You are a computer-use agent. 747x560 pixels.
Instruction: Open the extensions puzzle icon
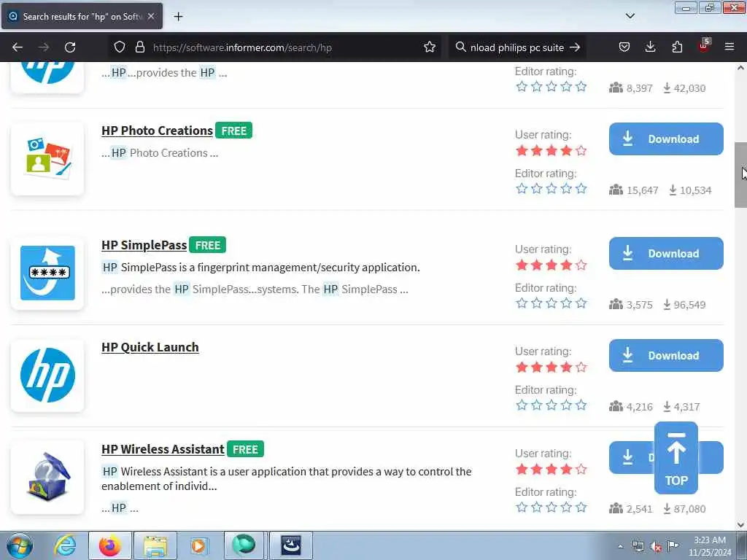tap(677, 47)
